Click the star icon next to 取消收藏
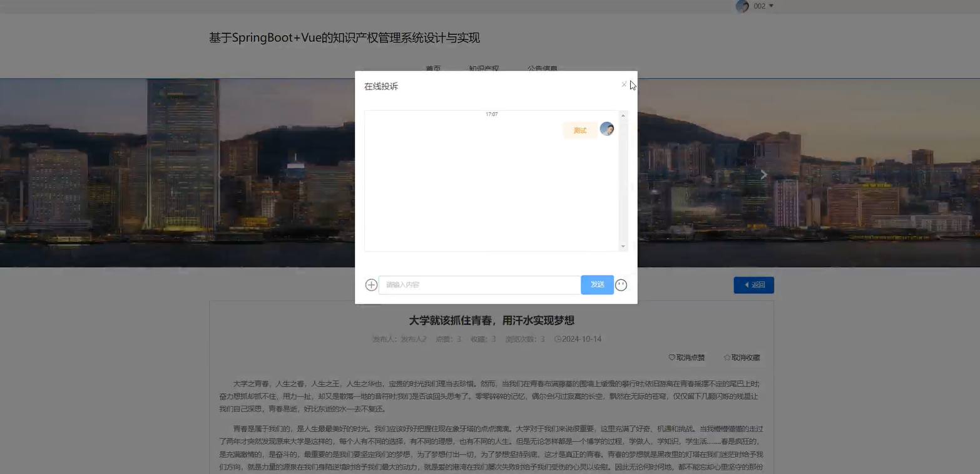980x474 pixels. (726, 357)
